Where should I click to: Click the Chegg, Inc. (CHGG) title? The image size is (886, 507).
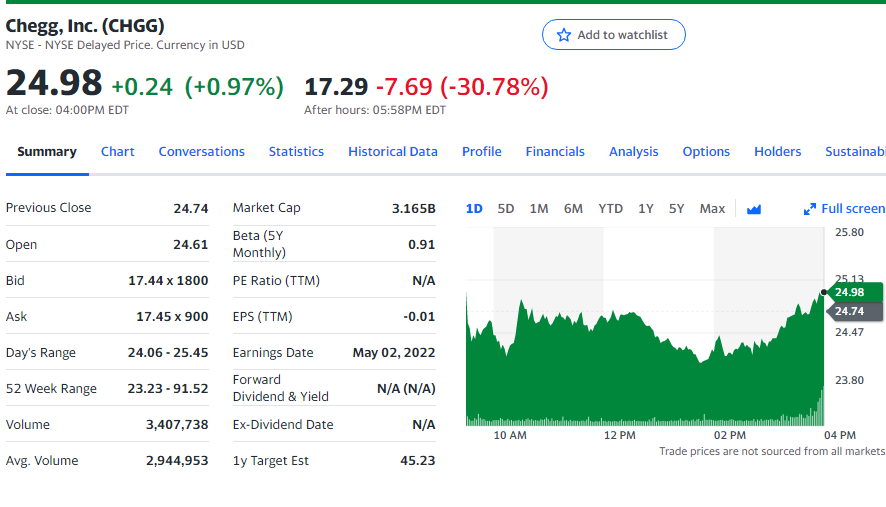[x=85, y=25]
